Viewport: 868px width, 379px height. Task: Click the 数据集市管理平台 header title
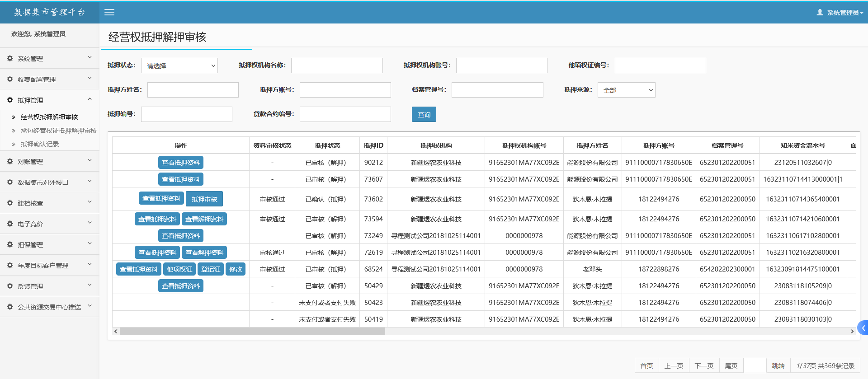tap(50, 12)
